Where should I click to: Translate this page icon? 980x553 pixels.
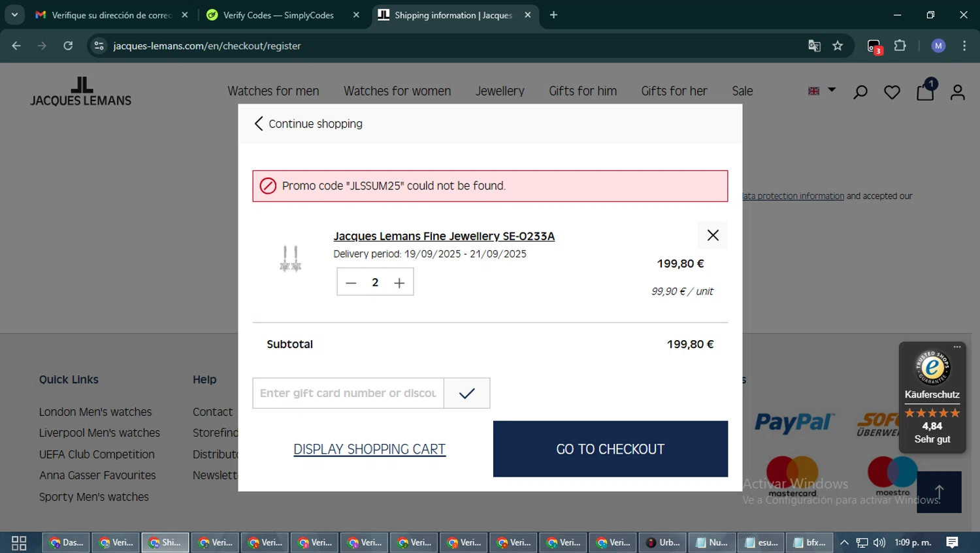814,46
